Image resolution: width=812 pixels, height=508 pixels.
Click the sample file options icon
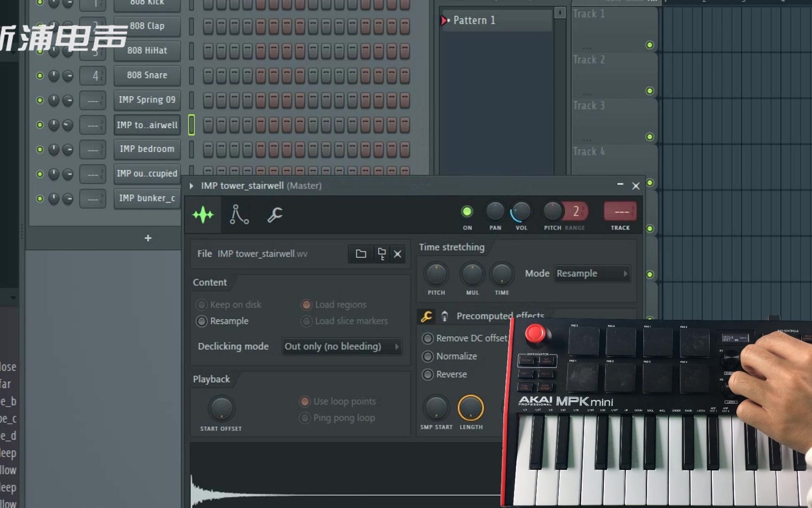click(x=382, y=254)
